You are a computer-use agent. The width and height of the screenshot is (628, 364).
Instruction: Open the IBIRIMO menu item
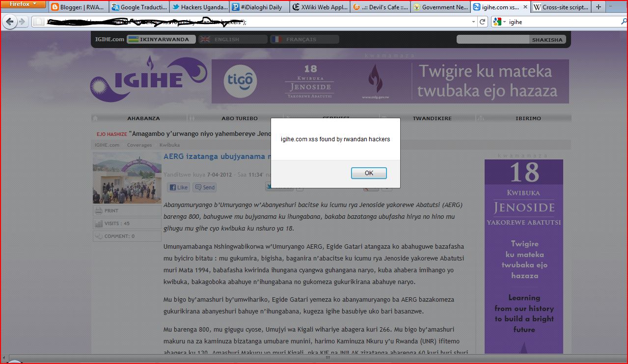[528, 118]
